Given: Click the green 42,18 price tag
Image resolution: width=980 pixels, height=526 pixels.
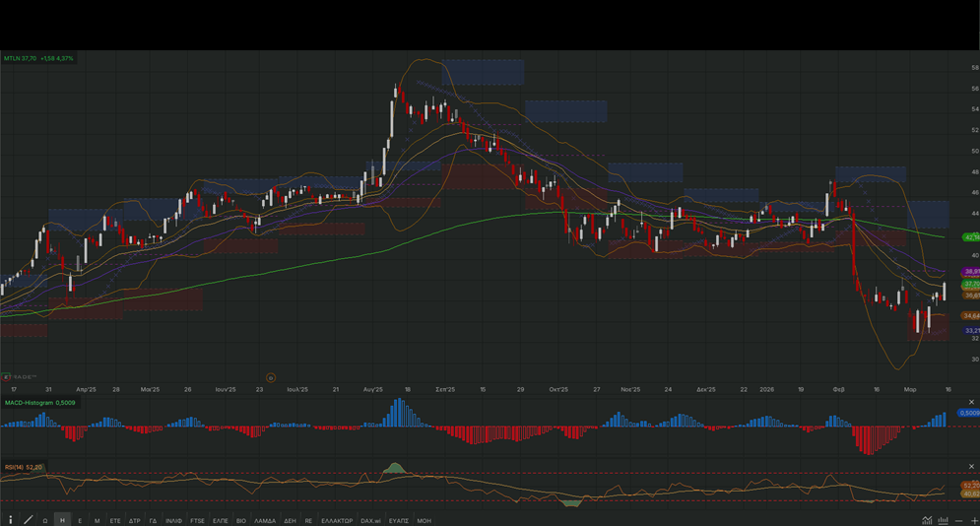Looking at the screenshot, I should coord(971,237).
